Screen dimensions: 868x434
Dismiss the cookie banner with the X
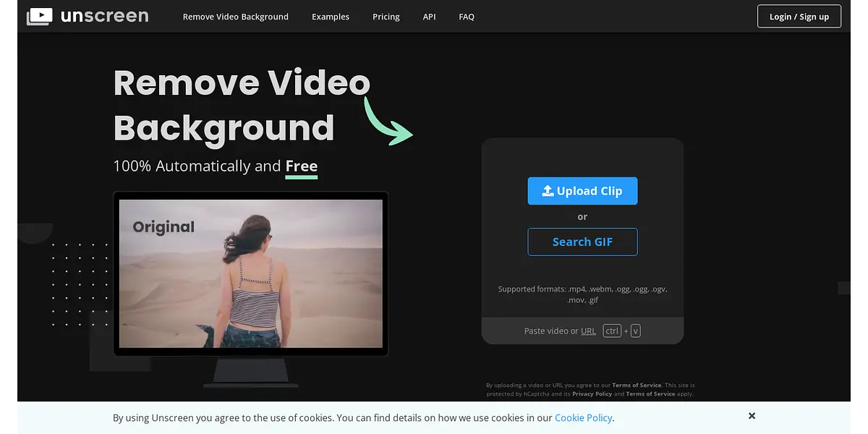[752, 416]
